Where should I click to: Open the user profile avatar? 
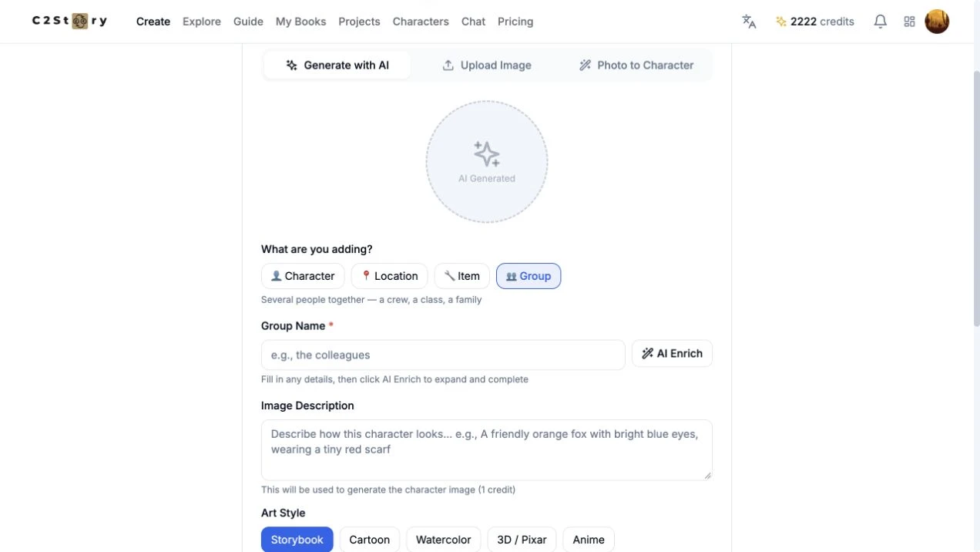pyautogui.click(x=937, y=22)
